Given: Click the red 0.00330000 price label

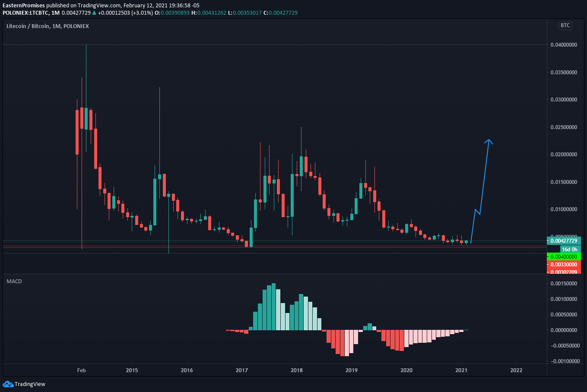Looking at the screenshot, I should click(564, 265).
